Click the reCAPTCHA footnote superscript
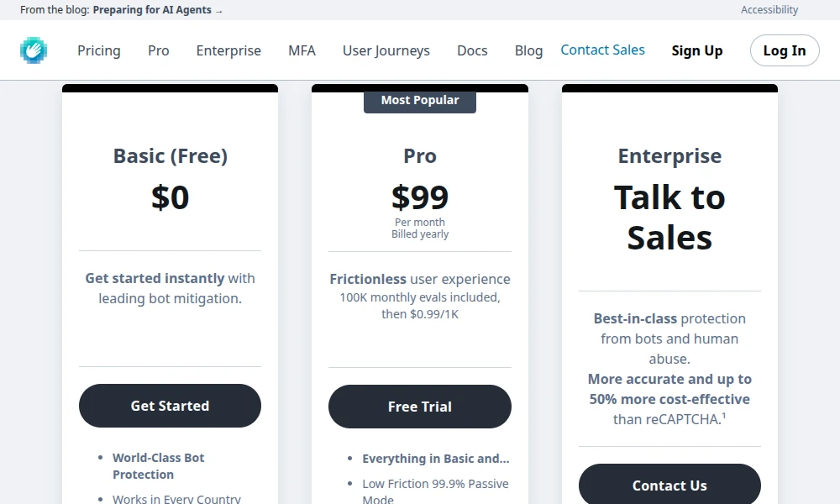 [723, 415]
